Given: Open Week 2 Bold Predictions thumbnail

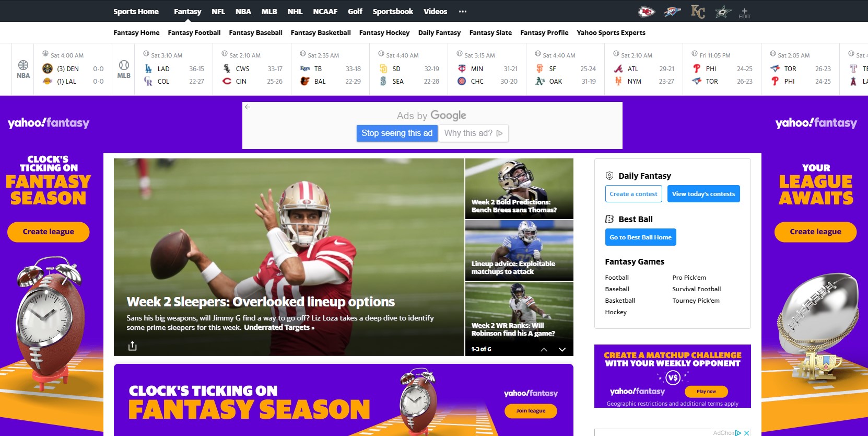Looking at the screenshot, I should pos(519,189).
